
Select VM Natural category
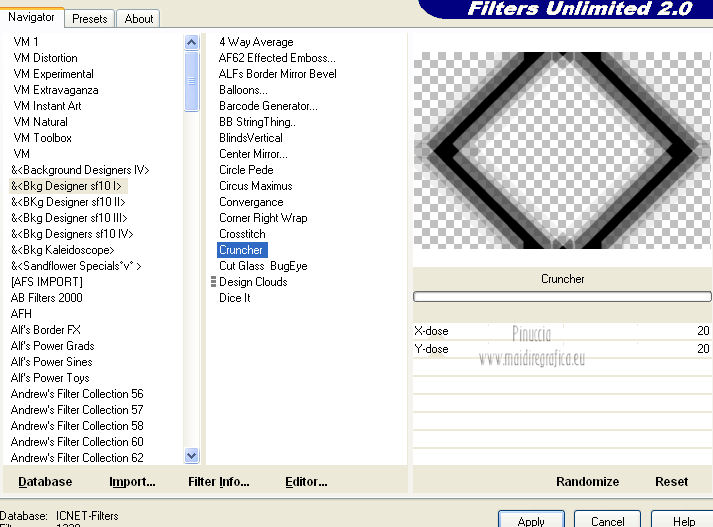click(x=40, y=122)
